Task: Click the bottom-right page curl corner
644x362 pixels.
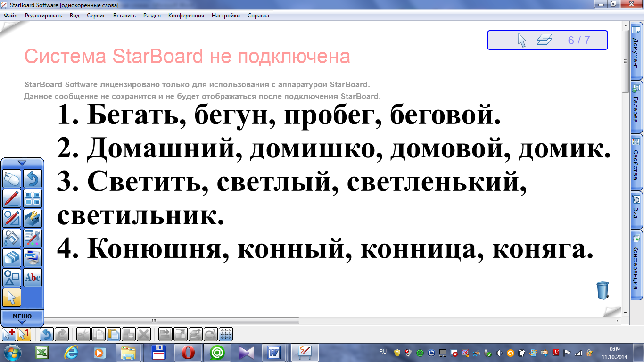Action: (613, 311)
